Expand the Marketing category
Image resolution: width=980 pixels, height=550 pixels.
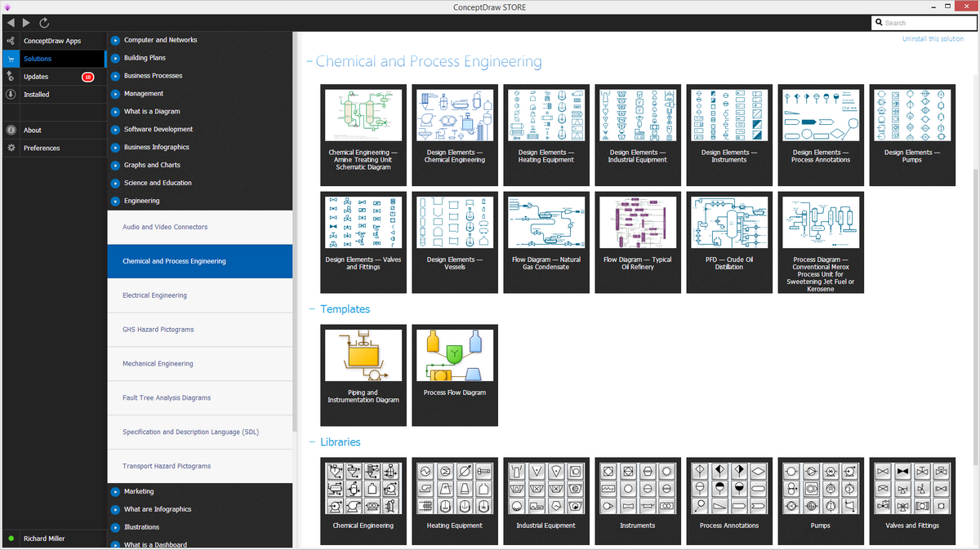coord(116,492)
